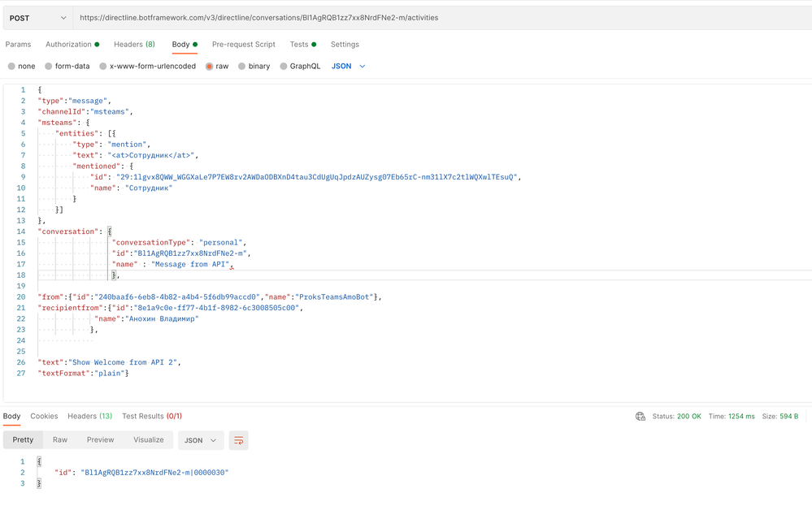Switch to the Headers (8) request tab
Image resolution: width=812 pixels, height=506 pixels.
pyautogui.click(x=134, y=45)
